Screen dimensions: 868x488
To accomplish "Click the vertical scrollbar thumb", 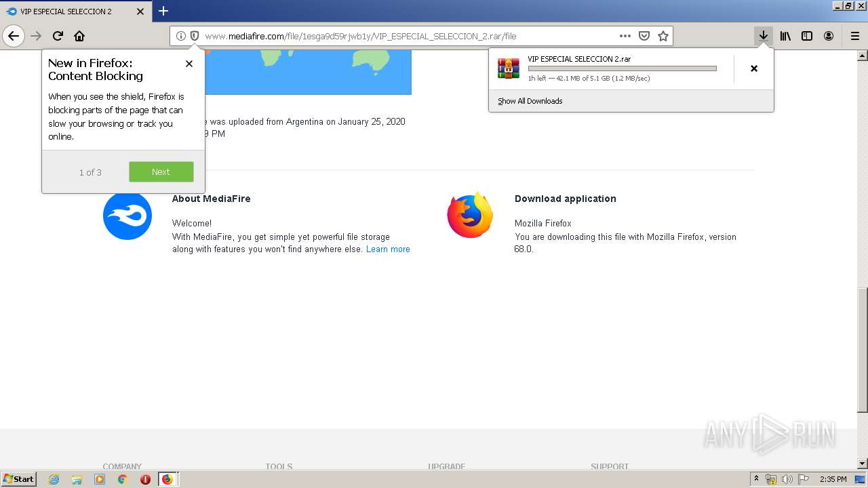I will (x=862, y=350).
